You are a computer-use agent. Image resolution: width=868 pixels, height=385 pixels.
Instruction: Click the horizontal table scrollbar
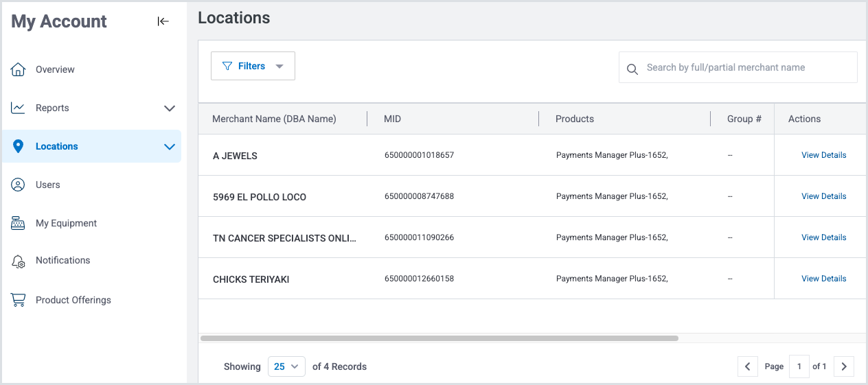pos(439,338)
